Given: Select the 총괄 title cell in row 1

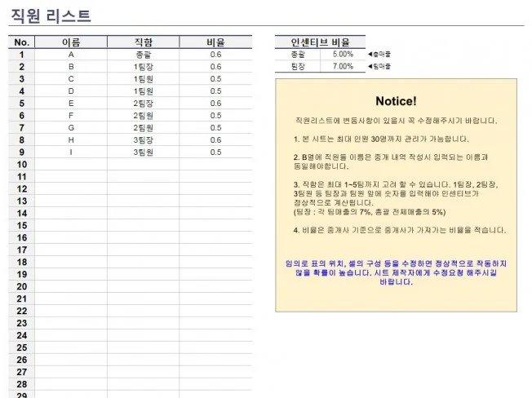Looking at the screenshot, I should point(143,55).
